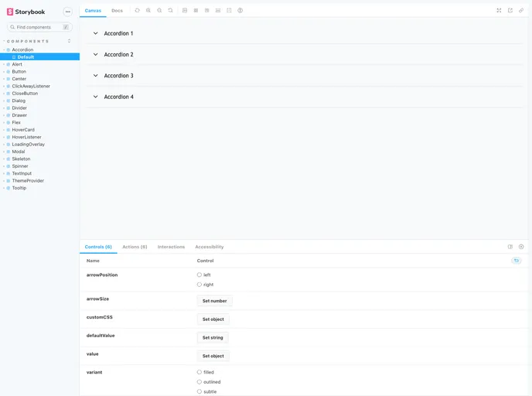Viewport: 532px width, 396px height.
Task: Remount the component with toolbar icon
Action: click(137, 11)
